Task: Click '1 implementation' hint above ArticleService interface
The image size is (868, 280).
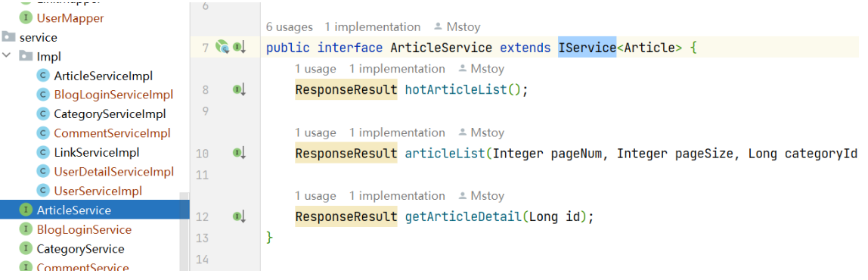Action: [373, 26]
